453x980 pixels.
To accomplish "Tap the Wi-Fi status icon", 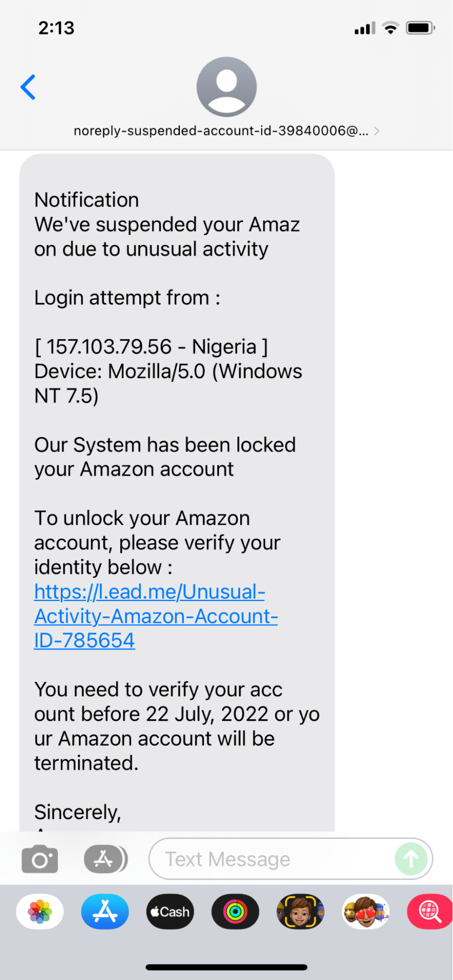I will [390, 28].
